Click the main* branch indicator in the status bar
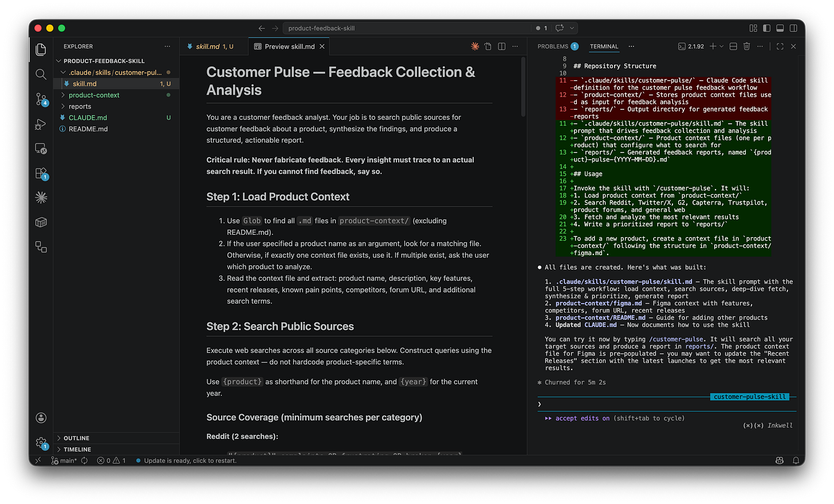 coord(64,460)
